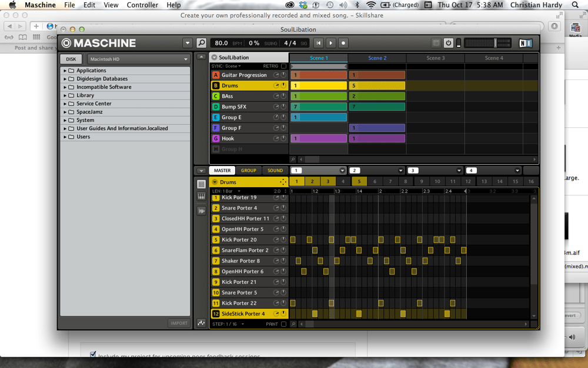The image size is (588, 368).
Task: Enable recording with the record button
Action: click(x=343, y=43)
